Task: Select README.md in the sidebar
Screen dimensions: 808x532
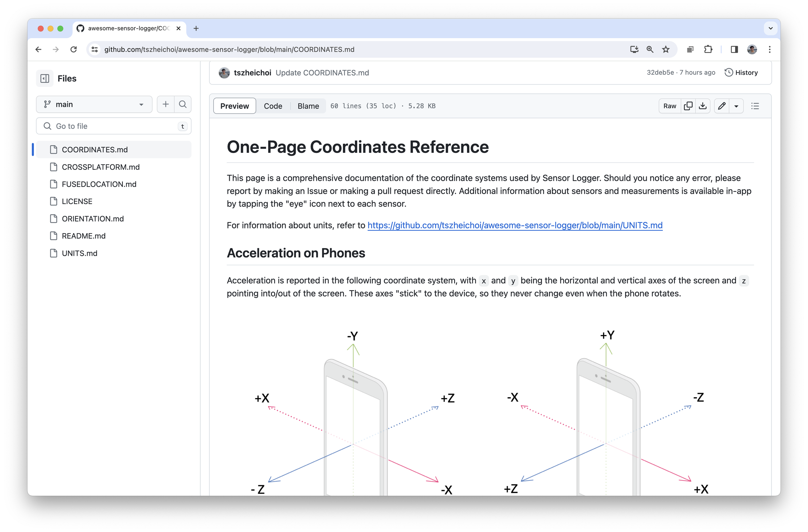Action: [84, 236]
